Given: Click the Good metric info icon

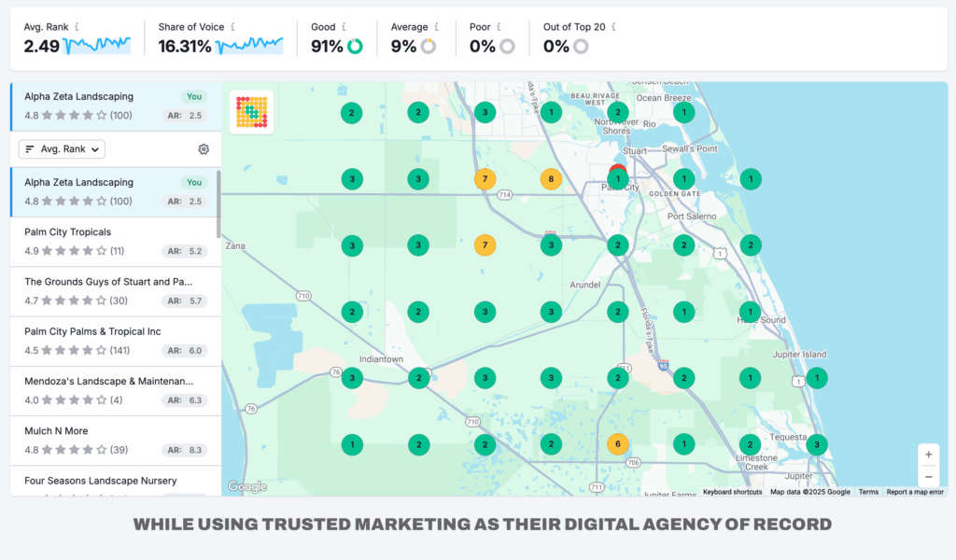Looking at the screenshot, I should [343, 27].
